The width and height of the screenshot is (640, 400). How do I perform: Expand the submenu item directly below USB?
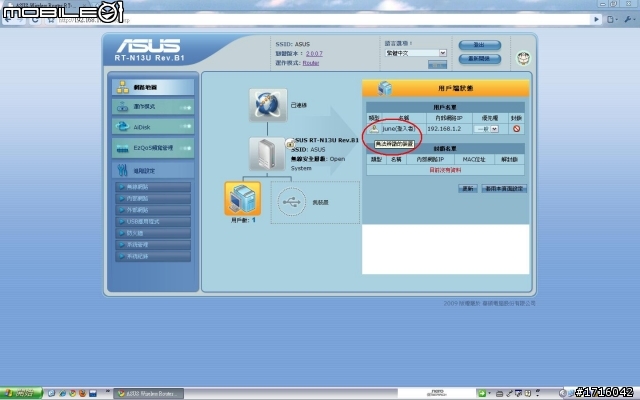point(153,233)
